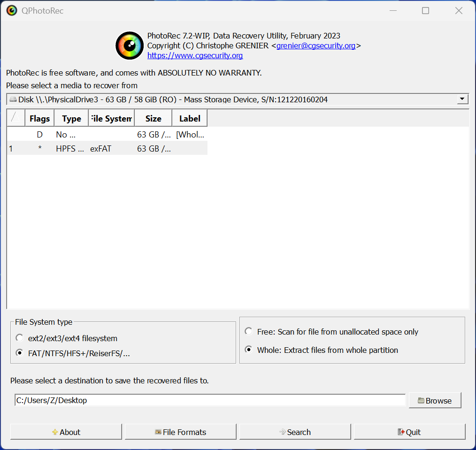Screen dimensions: 476x450
Task: Click the partition number 1 cell
Action: pyautogui.click(x=16, y=149)
